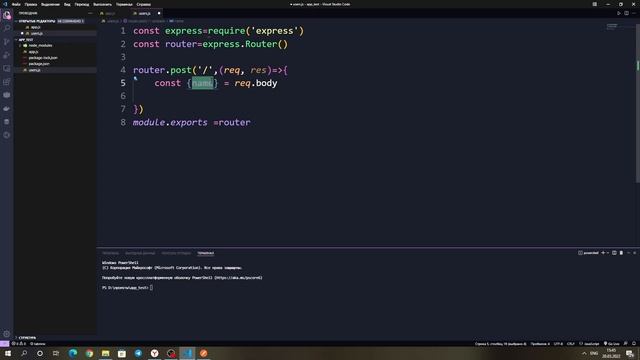Screen dimensions: 640x360
Task: Click the remote window indicator in status bar
Action: click(x=4, y=344)
